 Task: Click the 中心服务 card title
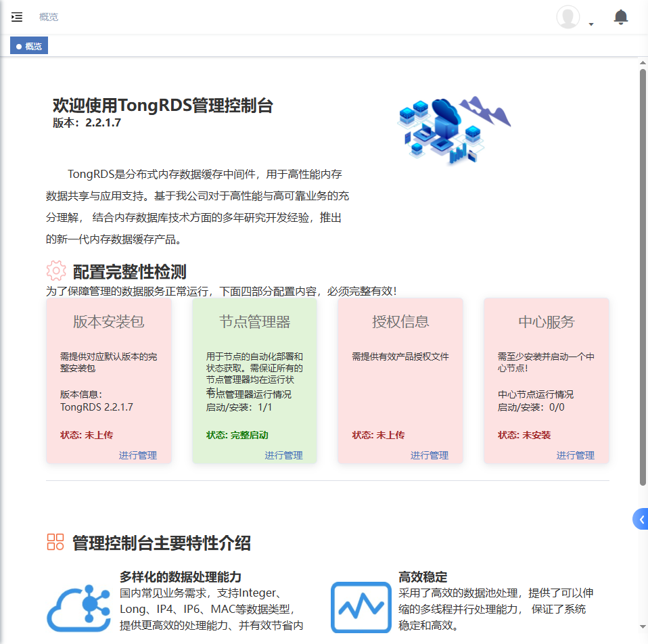pos(547,321)
